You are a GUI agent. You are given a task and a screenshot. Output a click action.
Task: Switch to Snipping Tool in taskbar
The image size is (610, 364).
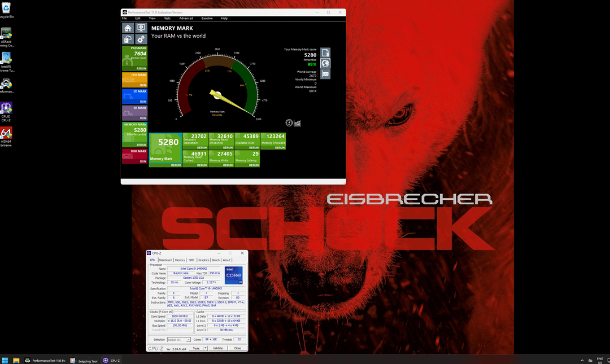pyautogui.click(x=84, y=361)
